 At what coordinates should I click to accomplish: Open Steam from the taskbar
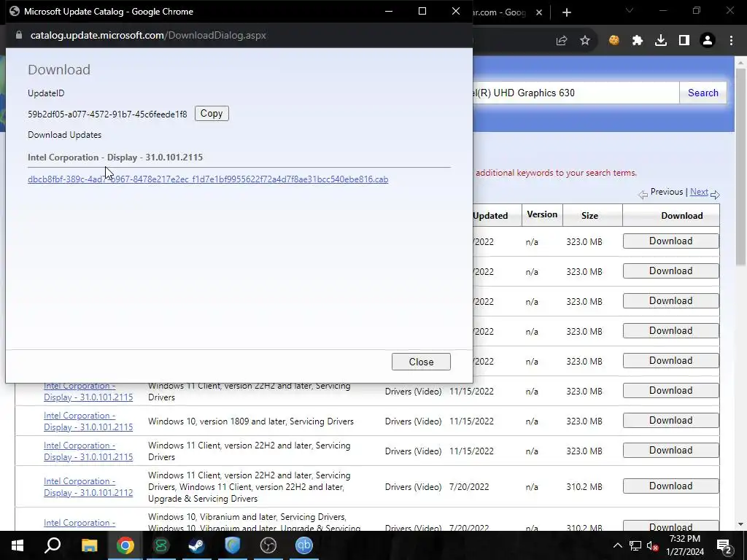click(x=197, y=545)
